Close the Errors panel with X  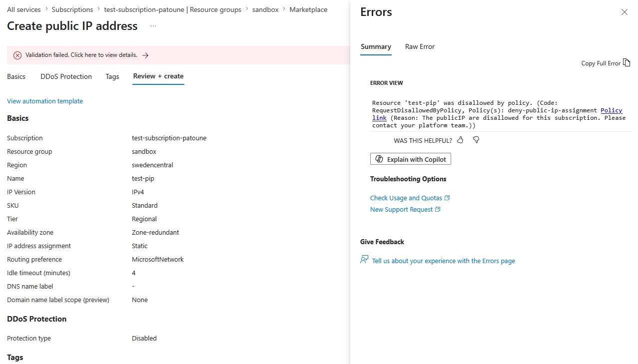click(x=624, y=12)
